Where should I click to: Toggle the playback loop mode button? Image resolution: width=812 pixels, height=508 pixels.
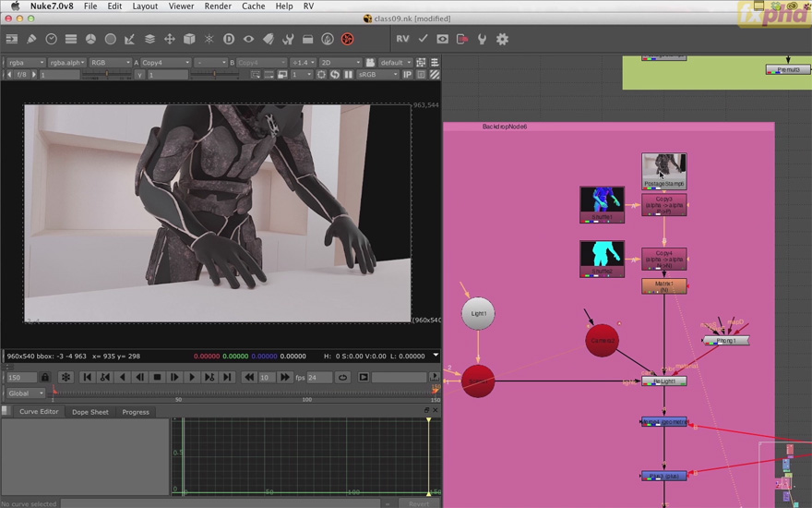pyautogui.click(x=342, y=378)
